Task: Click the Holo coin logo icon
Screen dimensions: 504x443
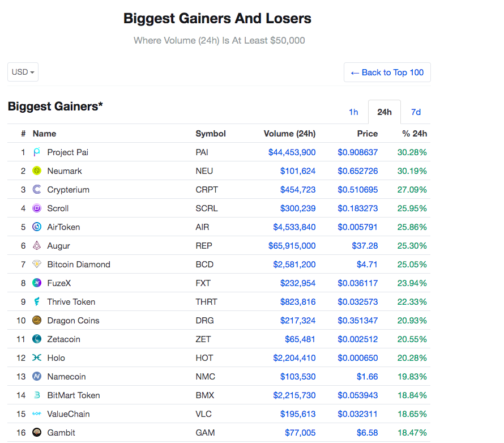Action: 37,357
